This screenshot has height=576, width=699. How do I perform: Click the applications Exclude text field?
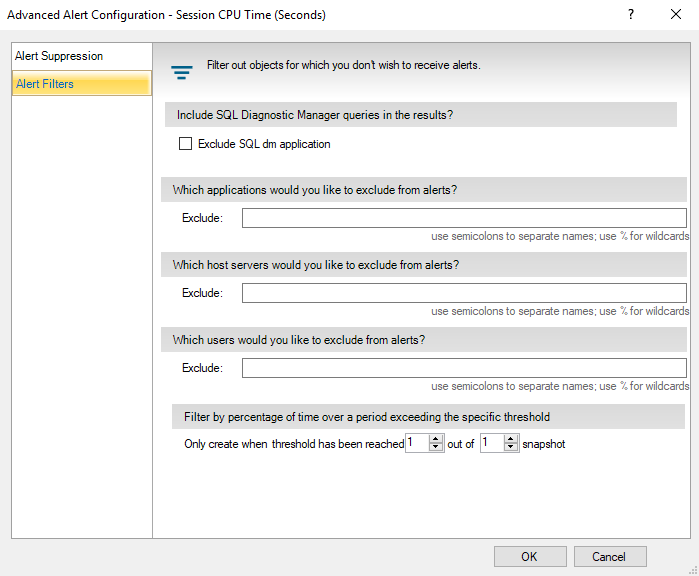point(464,218)
